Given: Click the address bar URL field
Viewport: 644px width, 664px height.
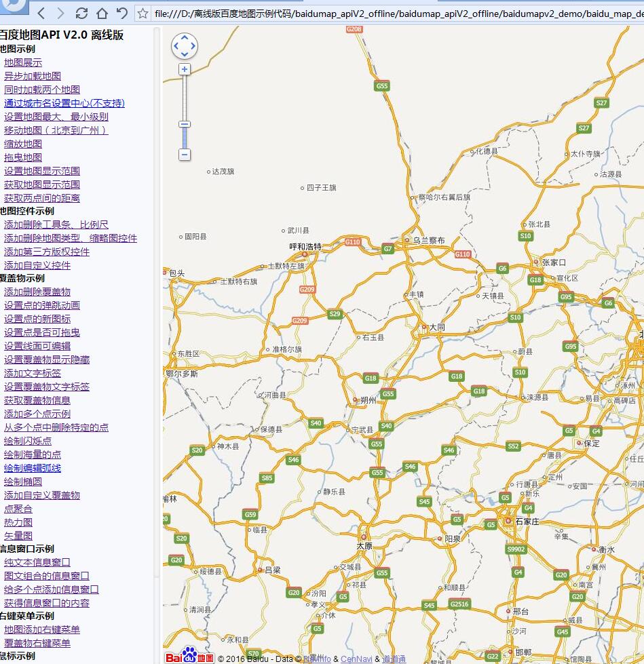Looking at the screenshot, I should [x=394, y=13].
